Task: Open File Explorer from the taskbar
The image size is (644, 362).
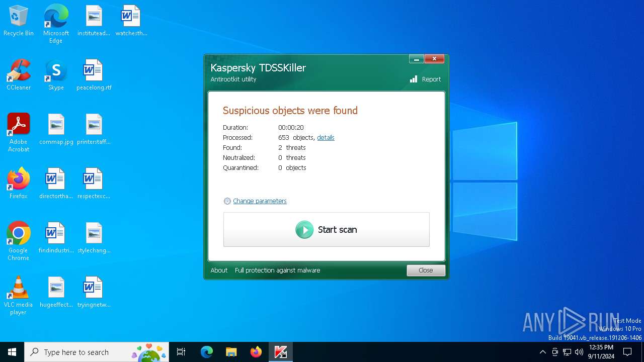Action: point(231,352)
